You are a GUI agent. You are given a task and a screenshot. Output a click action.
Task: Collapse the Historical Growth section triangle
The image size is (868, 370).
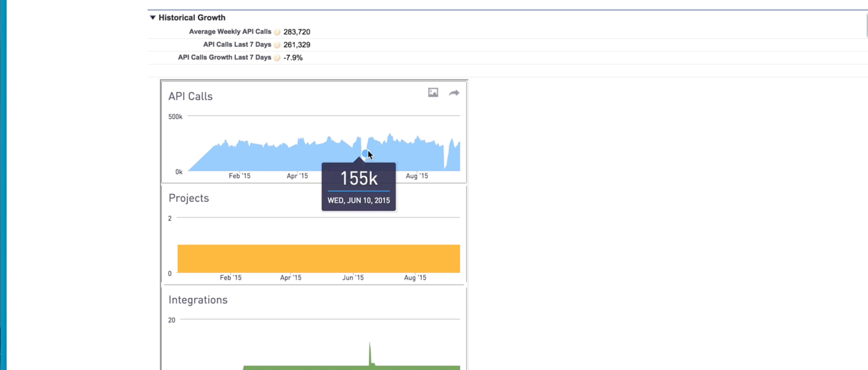point(153,18)
